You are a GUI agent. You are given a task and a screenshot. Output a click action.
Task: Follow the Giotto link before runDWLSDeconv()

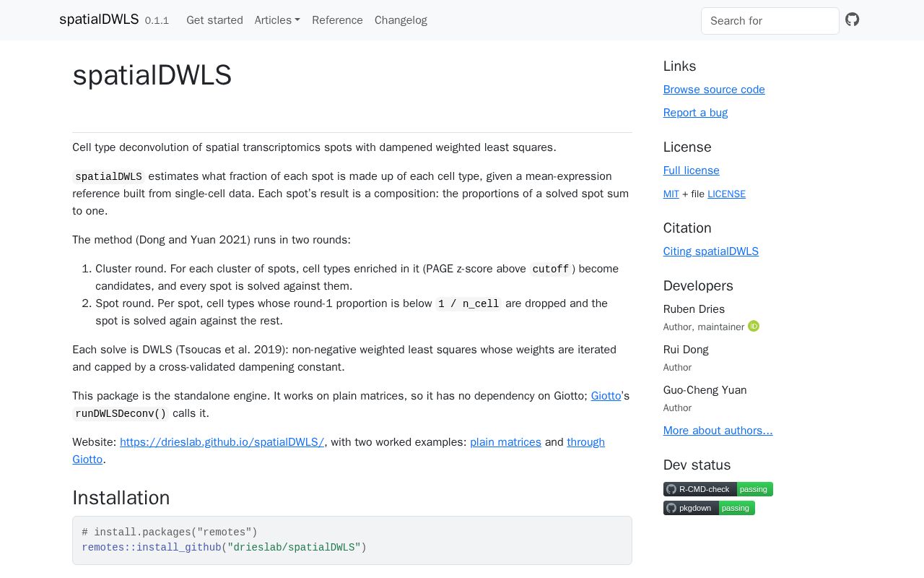(606, 396)
